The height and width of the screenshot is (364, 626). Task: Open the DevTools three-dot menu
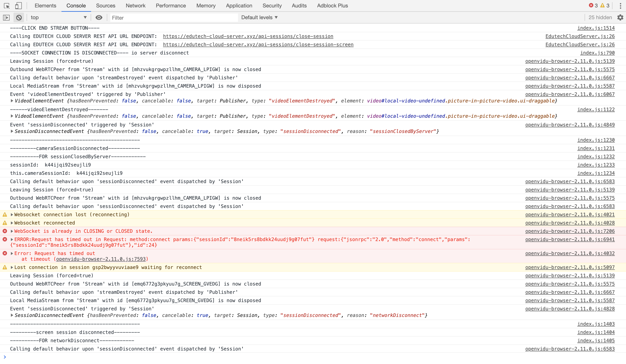pos(620,6)
